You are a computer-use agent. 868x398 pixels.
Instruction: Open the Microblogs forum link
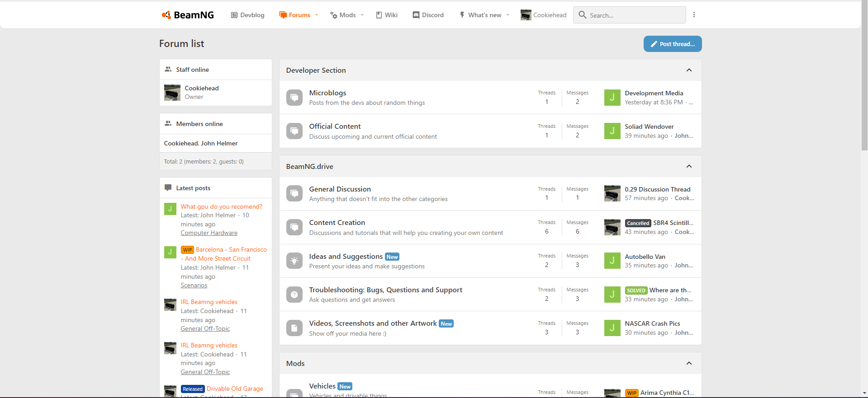pos(327,93)
